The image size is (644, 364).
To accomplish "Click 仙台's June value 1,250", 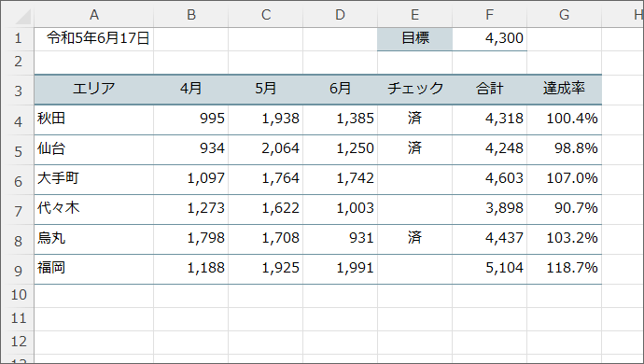I will coord(340,149).
